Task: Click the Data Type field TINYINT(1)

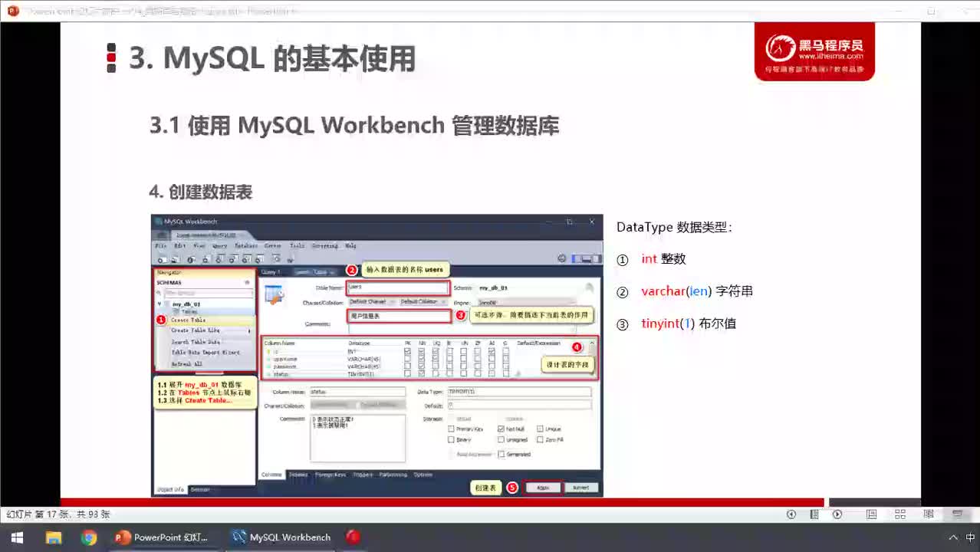Action: click(519, 392)
